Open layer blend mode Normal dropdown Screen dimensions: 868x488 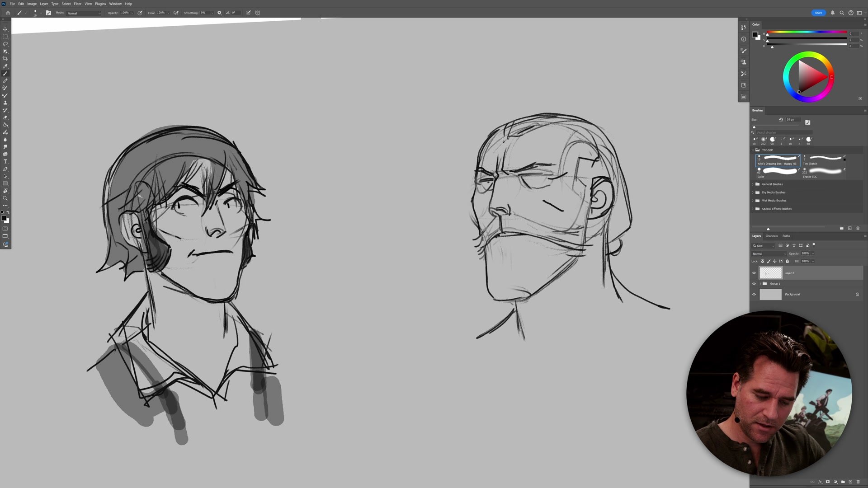(769, 253)
